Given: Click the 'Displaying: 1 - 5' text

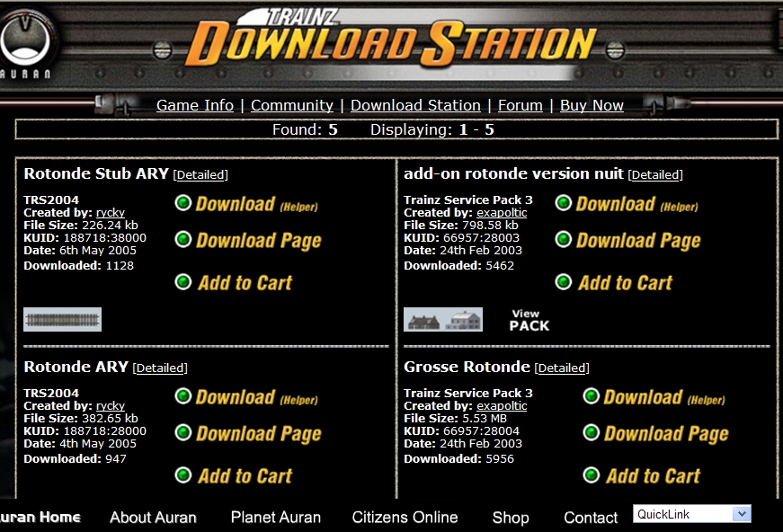Looking at the screenshot, I should [432, 129].
